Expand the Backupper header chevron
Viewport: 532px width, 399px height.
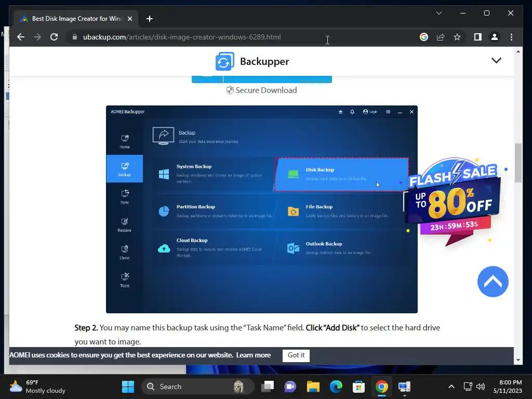(496, 61)
